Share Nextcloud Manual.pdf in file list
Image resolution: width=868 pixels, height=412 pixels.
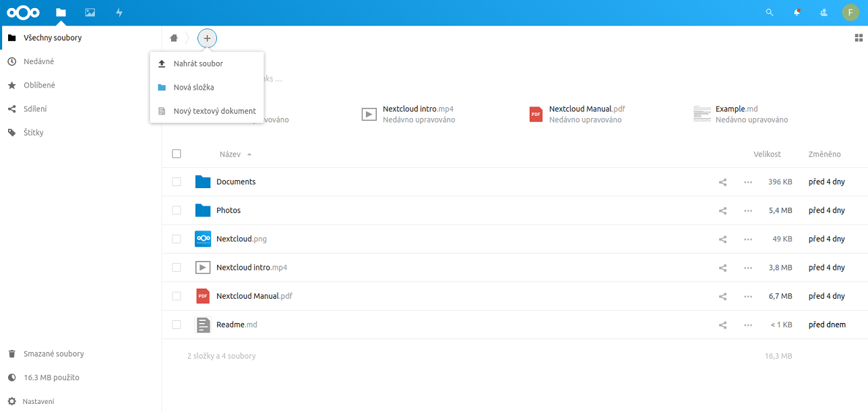click(723, 296)
